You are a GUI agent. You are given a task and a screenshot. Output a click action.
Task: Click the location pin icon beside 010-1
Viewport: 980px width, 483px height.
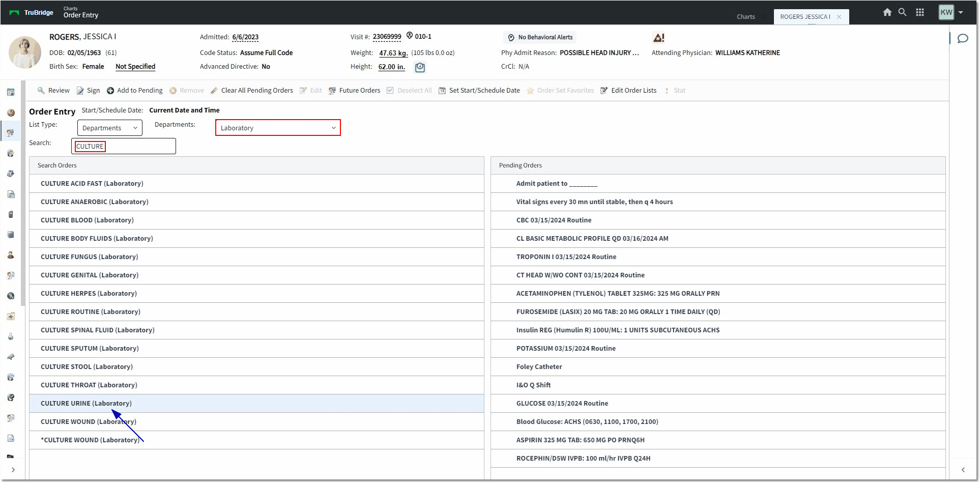point(410,36)
